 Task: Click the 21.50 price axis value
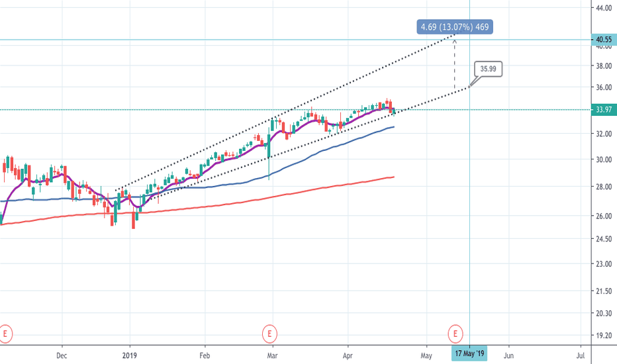point(604,291)
